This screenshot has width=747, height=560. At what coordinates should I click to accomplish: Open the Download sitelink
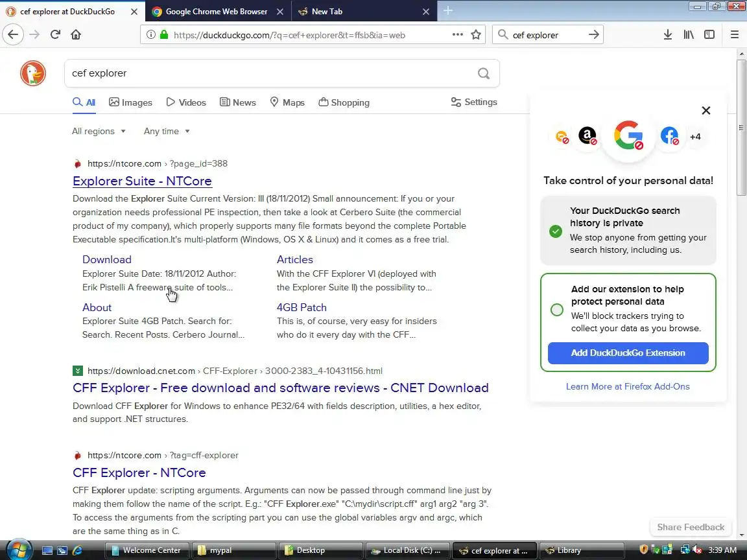[107, 259]
